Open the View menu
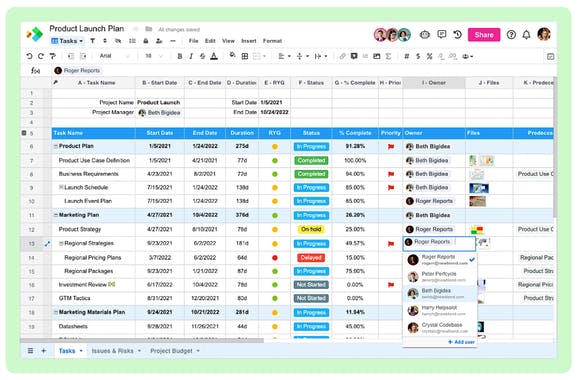Screen dimensions: 579x380 click(x=228, y=41)
